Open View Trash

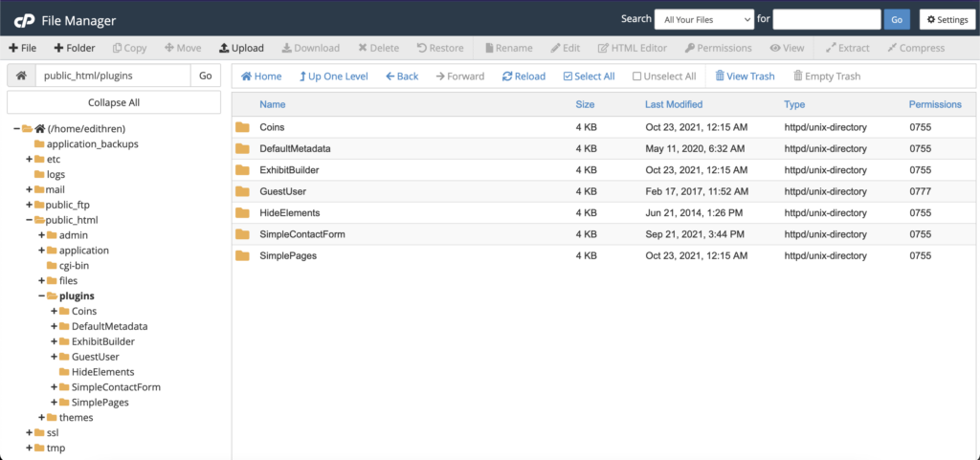pos(745,77)
